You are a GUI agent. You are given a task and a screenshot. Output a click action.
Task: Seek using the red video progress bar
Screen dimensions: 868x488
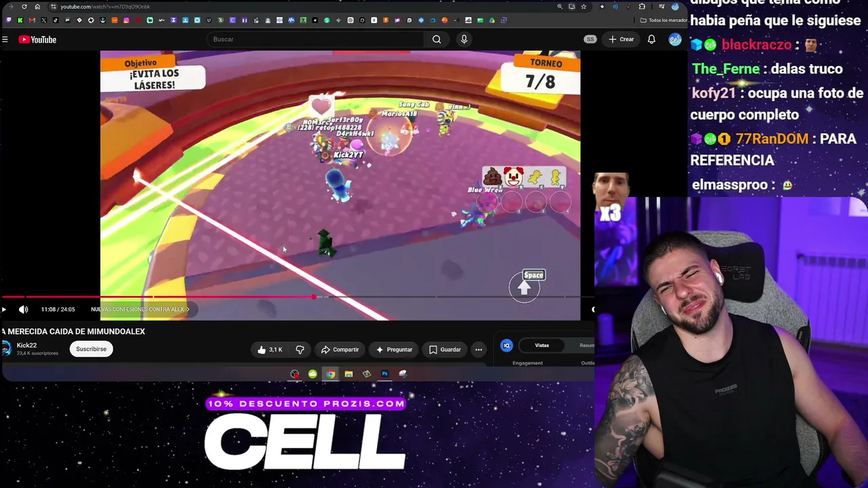[157, 297]
